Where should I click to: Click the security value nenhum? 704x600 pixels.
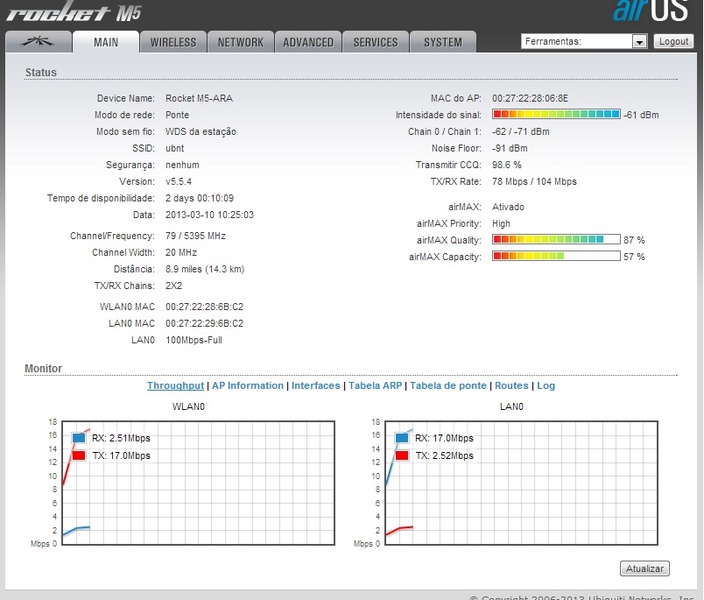(x=182, y=165)
